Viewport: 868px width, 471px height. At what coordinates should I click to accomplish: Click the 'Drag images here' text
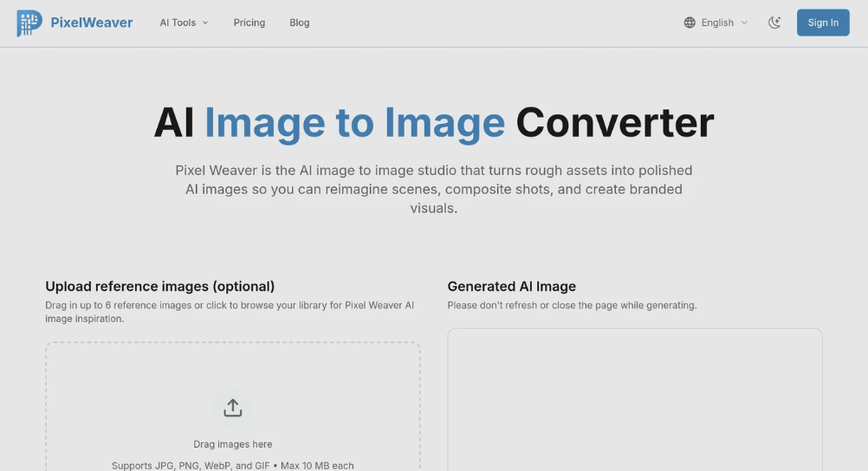(232, 444)
